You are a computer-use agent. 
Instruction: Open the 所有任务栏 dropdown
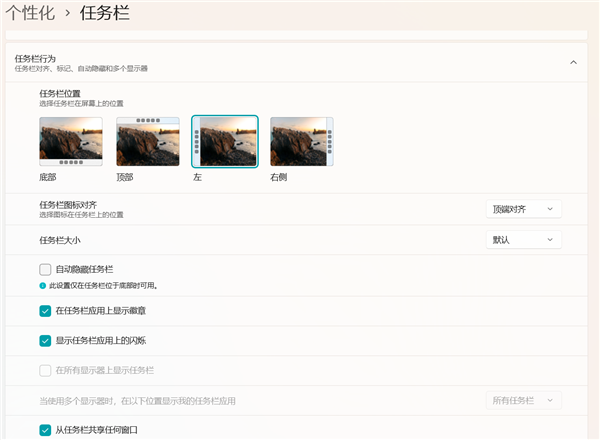point(523,401)
